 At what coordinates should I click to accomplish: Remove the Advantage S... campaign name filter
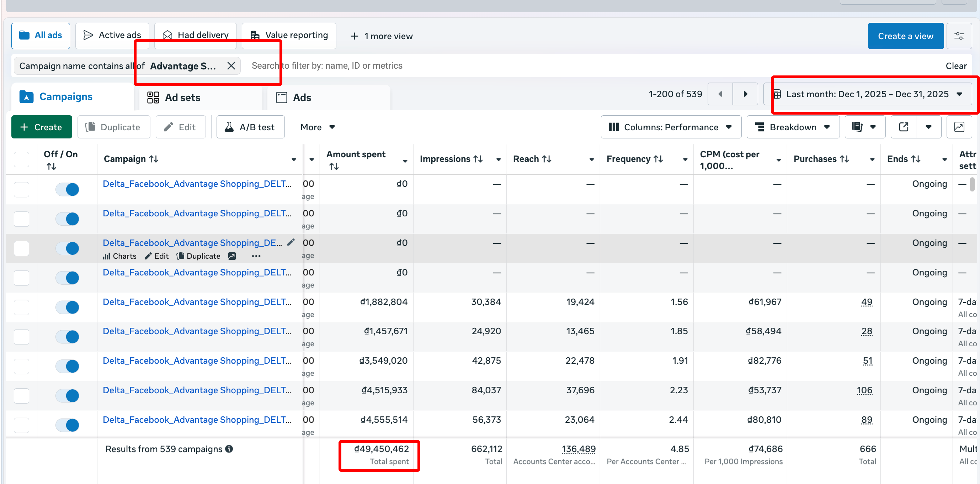[x=231, y=66]
